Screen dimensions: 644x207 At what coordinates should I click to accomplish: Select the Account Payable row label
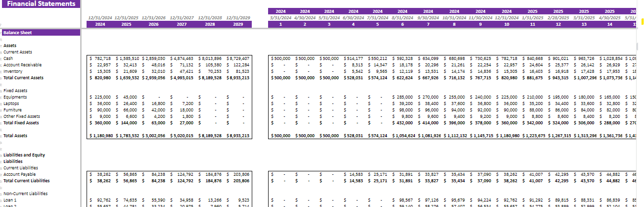[20, 174]
